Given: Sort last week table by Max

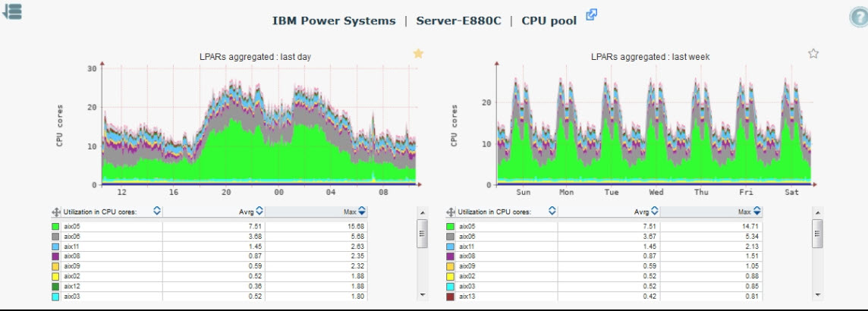Looking at the screenshot, I should (x=756, y=212).
